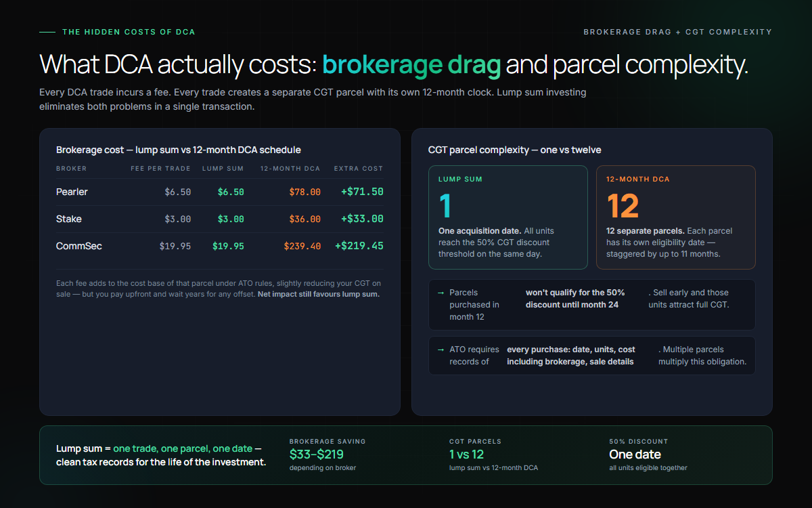Select Pearler 12-month DCA value $78.00
Image resolution: width=812 pixels, height=508 pixels.
click(x=304, y=192)
